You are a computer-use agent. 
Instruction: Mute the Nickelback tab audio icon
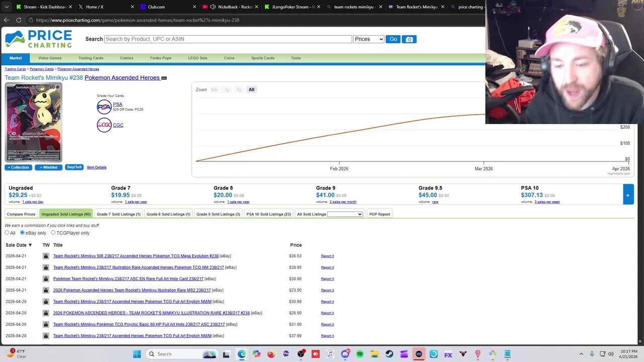click(x=213, y=7)
